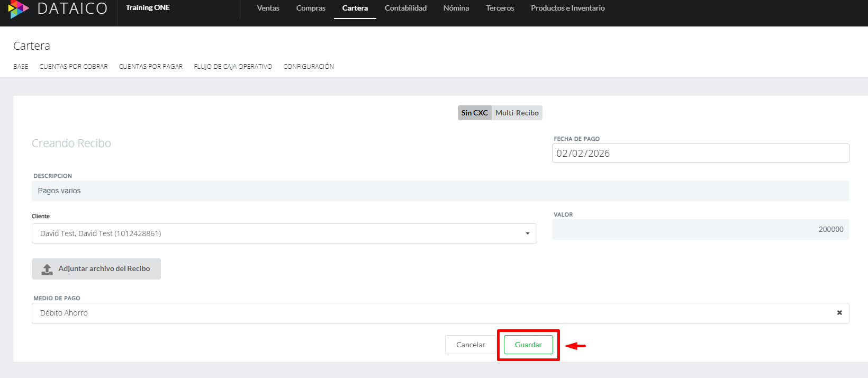Navigate to Terceros
This screenshot has height=378, width=868.
coord(500,8)
